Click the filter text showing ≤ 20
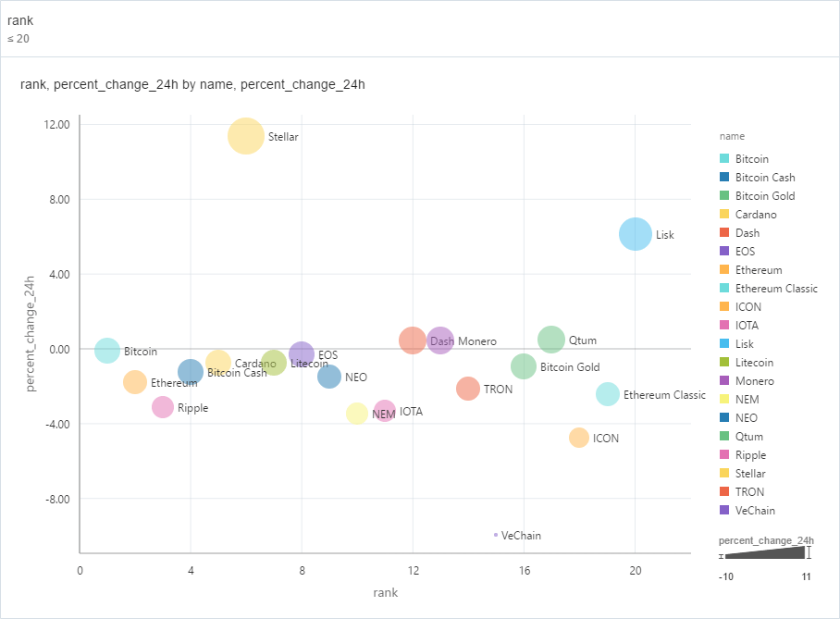The height and width of the screenshot is (619, 840). 17,39
